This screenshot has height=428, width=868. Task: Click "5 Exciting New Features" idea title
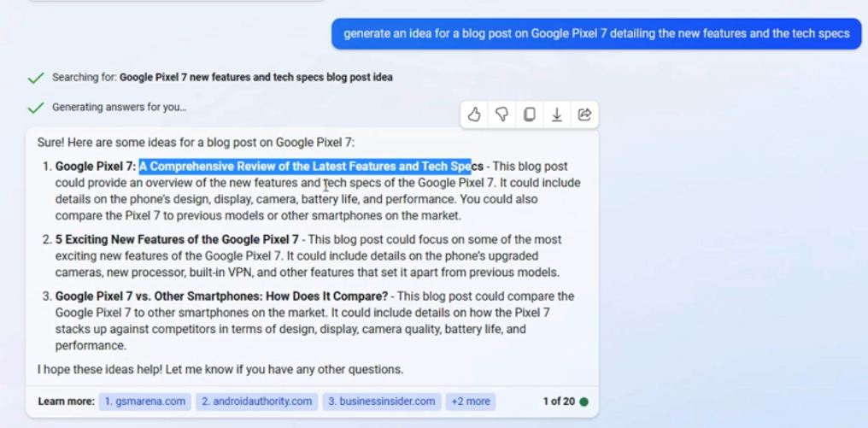coord(177,240)
